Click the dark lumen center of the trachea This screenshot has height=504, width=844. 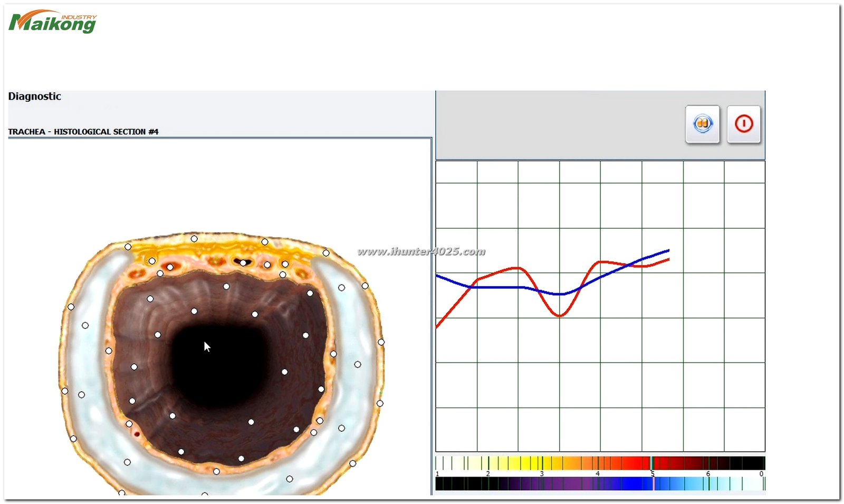click(219, 364)
